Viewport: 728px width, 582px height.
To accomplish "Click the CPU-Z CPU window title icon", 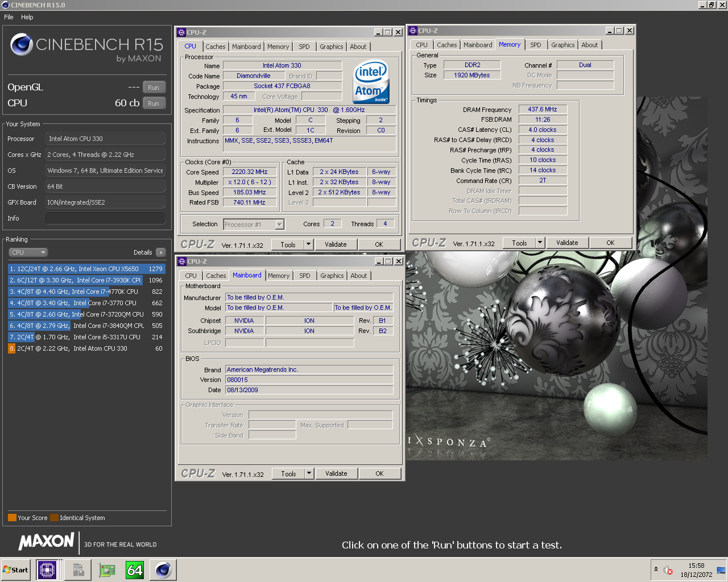I will coord(181,32).
